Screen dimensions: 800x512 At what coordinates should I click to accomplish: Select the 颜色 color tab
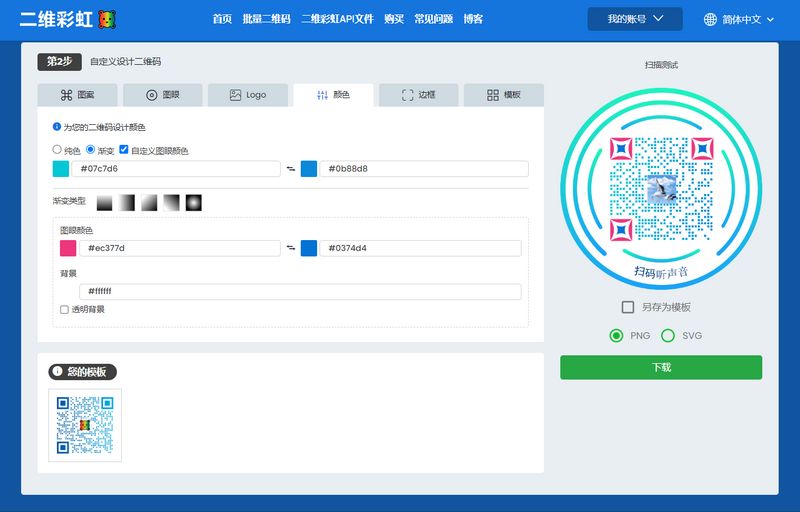(333, 95)
